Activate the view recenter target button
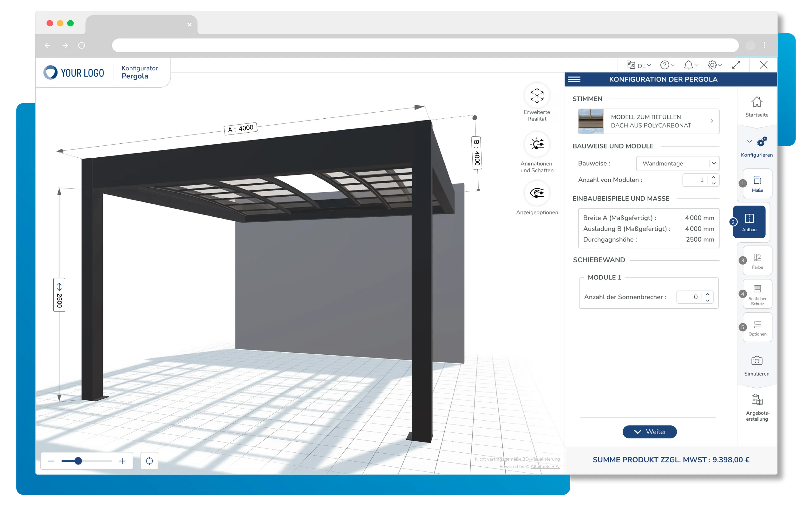812x506 pixels. pos(149,461)
